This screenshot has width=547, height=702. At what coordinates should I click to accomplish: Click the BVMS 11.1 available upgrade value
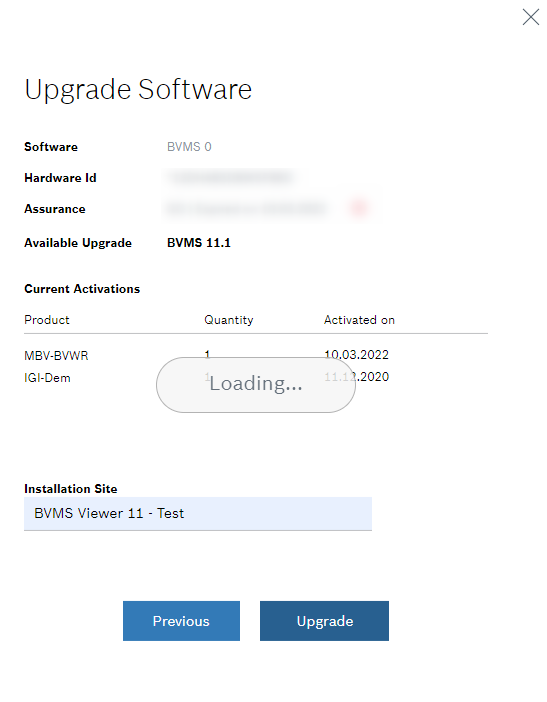click(199, 243)
